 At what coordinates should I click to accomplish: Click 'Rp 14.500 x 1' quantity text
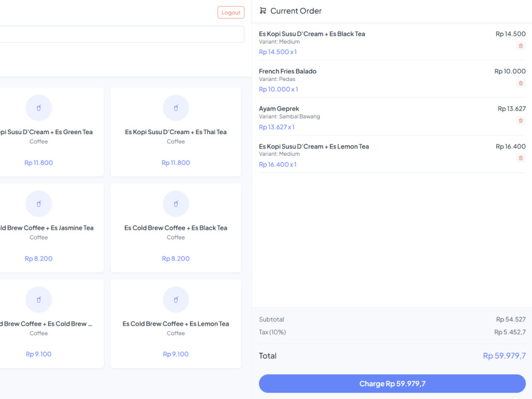[x=278, y=52]
